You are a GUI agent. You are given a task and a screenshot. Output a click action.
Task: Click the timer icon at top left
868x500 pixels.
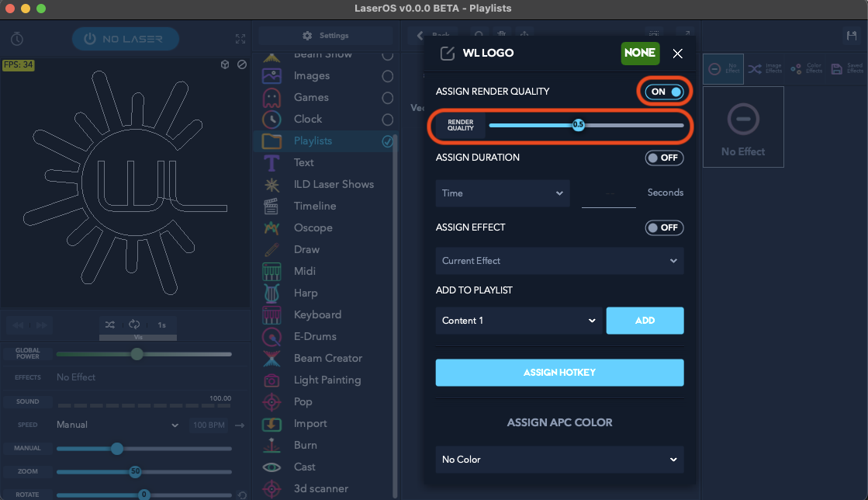coord(17,39)
